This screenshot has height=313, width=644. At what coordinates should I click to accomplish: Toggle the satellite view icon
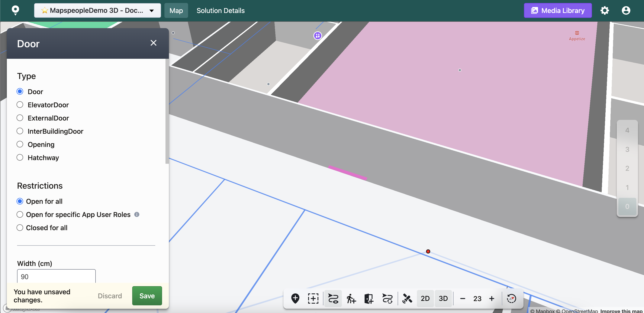point(407,298)
